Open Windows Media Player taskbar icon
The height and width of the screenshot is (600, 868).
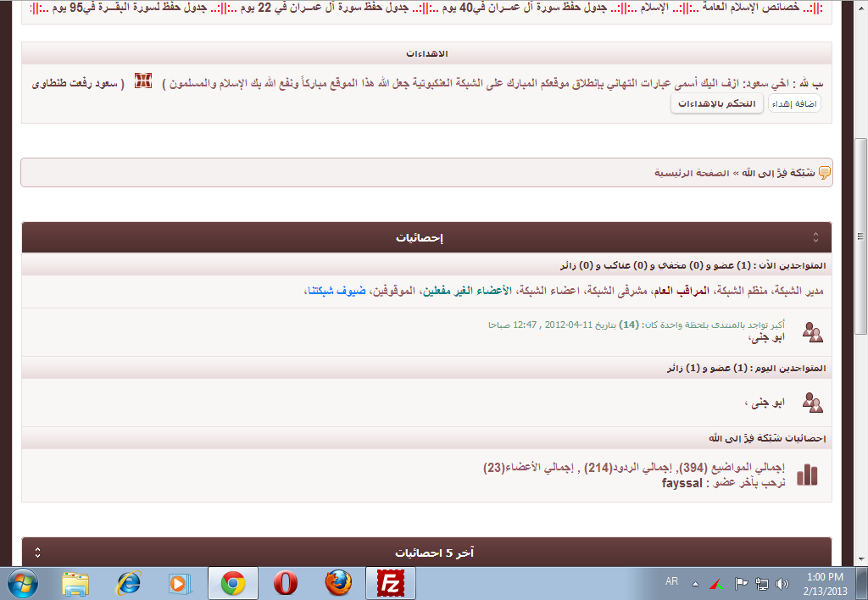(180, 583)
